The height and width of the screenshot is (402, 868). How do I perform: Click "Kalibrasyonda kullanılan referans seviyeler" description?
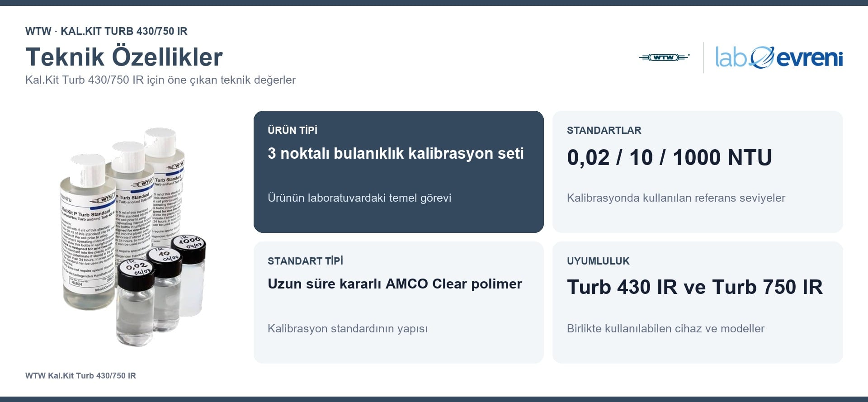[x=676, y=198]
